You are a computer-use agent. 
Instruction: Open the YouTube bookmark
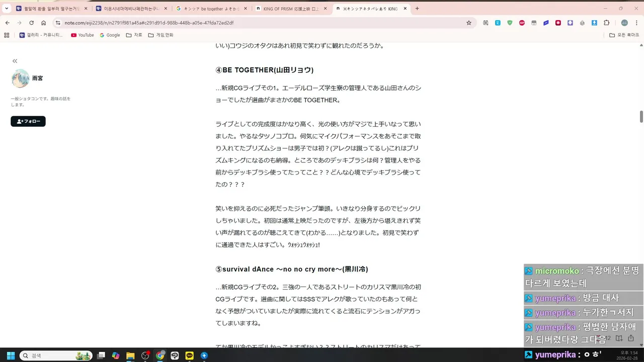(82, 35)
